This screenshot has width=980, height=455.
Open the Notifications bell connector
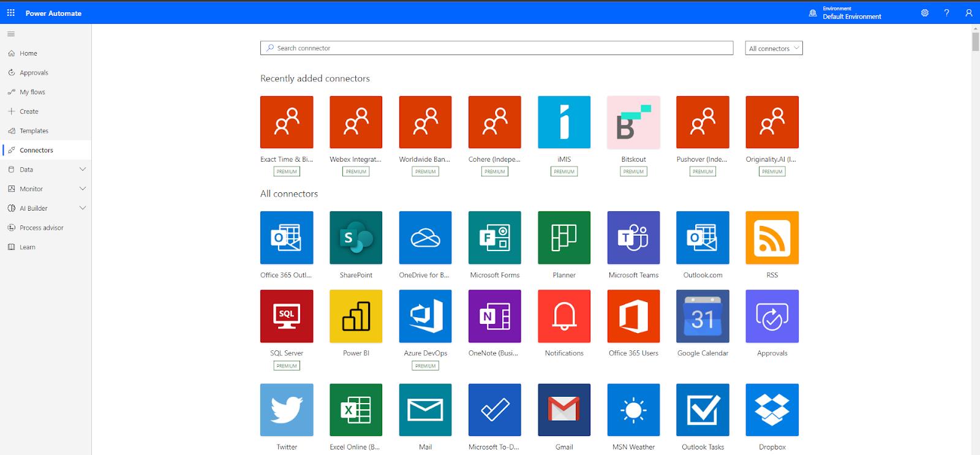pyautogui.click(x=564, y=316)
